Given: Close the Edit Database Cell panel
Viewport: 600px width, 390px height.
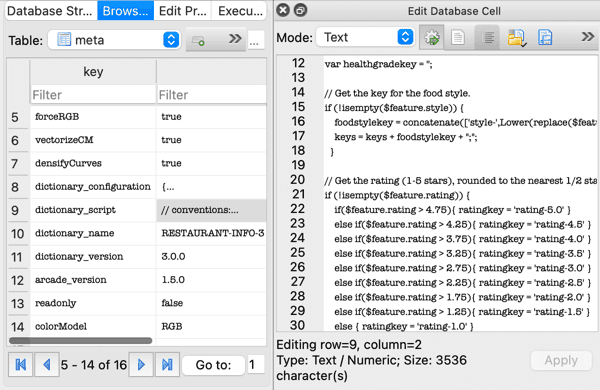Looking at the screenshot, I should tap(283, 10).
